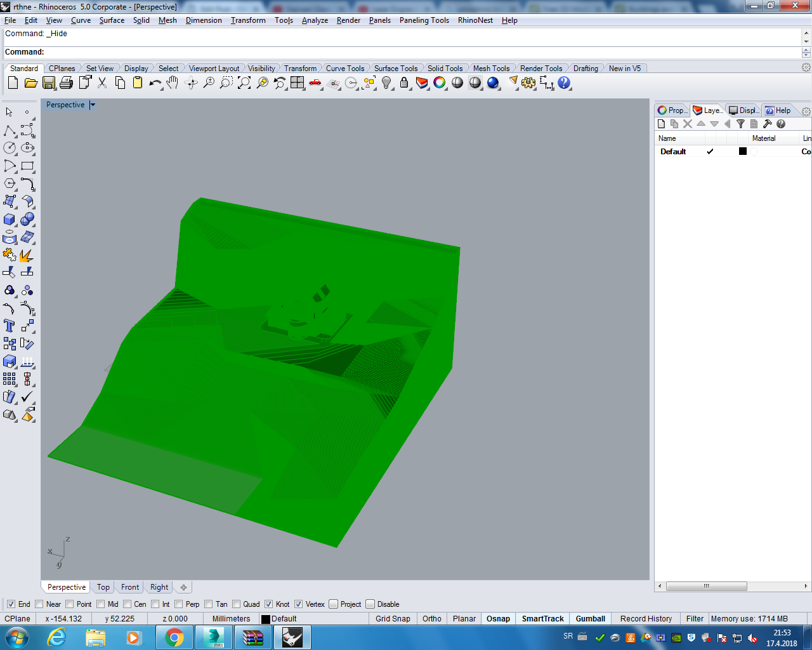
Task: Select the Box solid tool in the sidebar
Action: 10,219
